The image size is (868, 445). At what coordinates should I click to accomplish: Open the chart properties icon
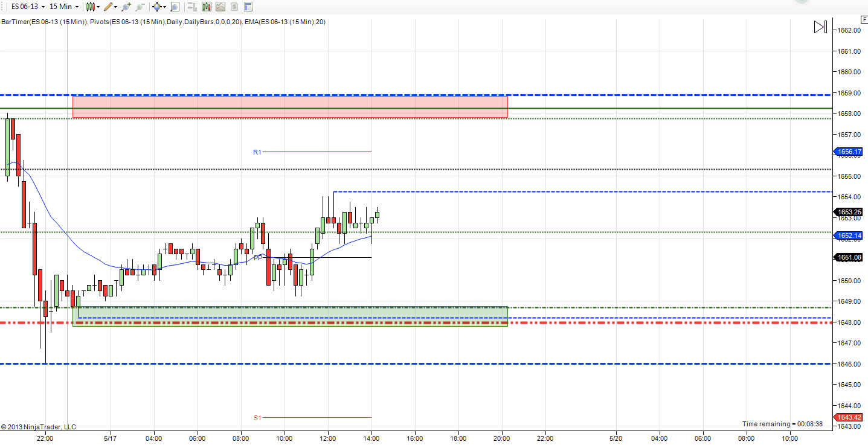pyautogui.click(x=248, y=7)
